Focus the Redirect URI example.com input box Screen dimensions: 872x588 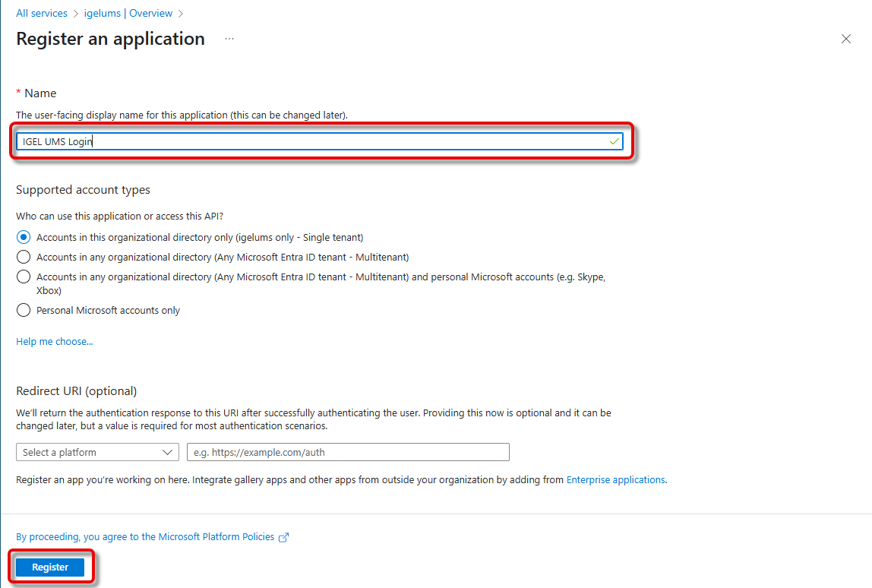(x=348, y=452)
